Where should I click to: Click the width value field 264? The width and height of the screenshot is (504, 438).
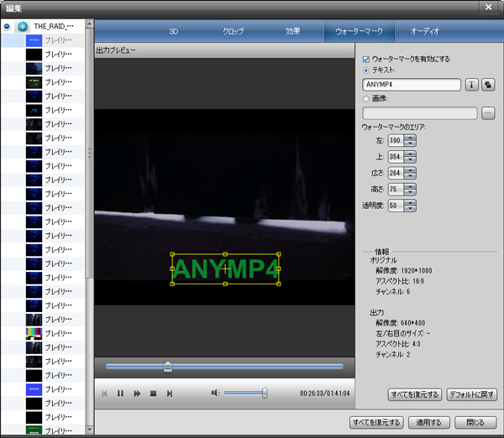coord(396,174)
